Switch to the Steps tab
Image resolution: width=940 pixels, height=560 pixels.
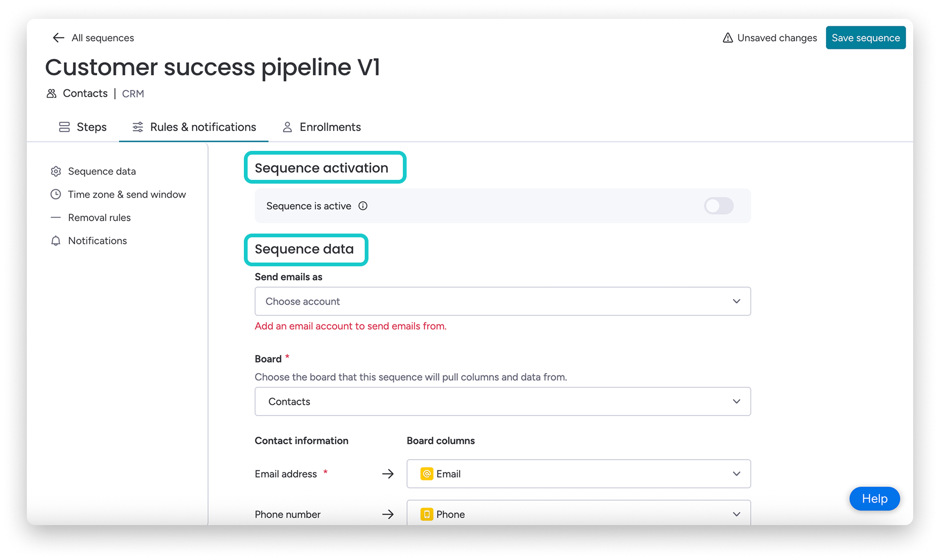pyautogui.click(x=83, y=127)
